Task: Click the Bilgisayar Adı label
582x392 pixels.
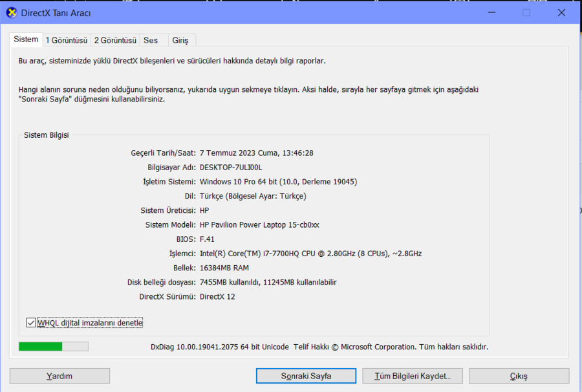Action: point(171,168)
